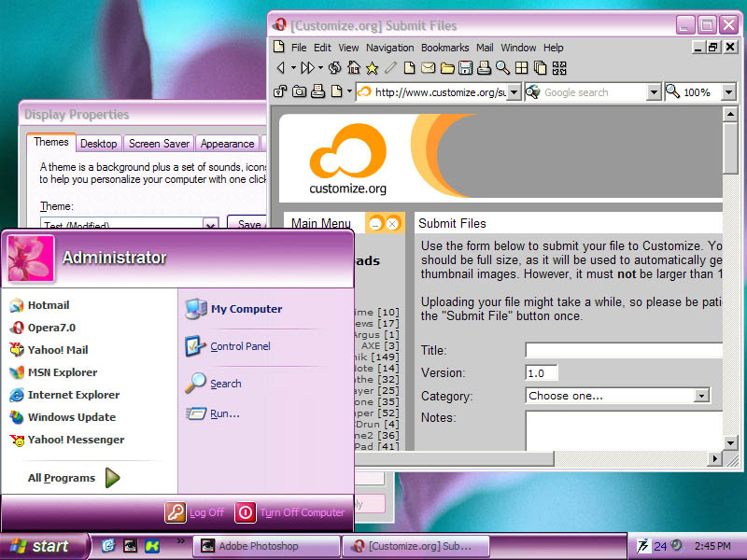Toggle image loading with camera icon
Image resolution: width=747 pixels, height=560 pixels.
[299, 91]
